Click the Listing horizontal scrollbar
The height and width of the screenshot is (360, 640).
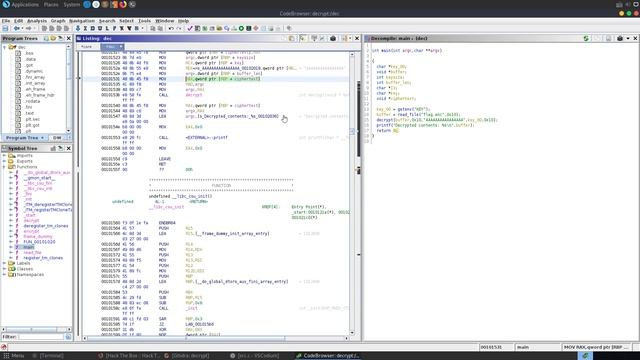pyautogui.click(x=216, y=338)
